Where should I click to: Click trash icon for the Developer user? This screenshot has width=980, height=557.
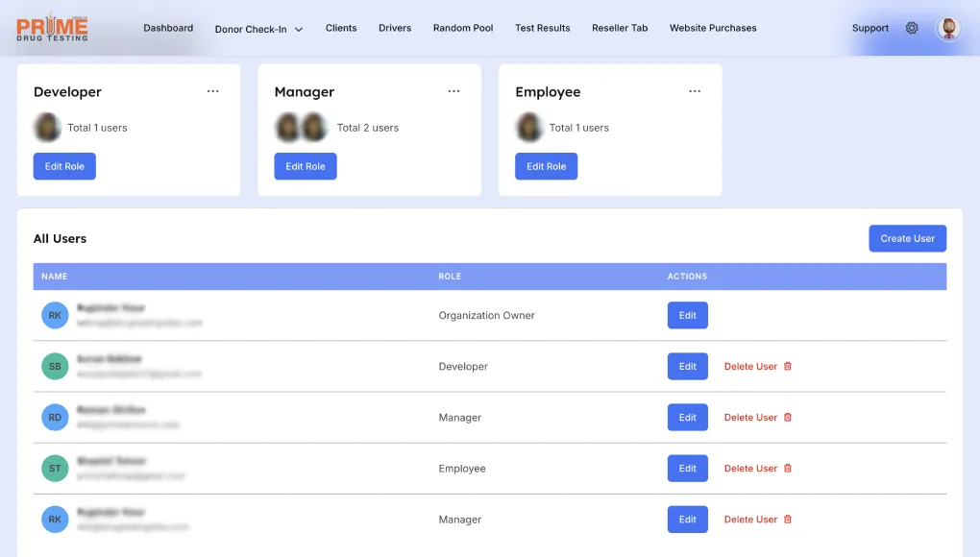pyautogui.click(x=788, y=367)
